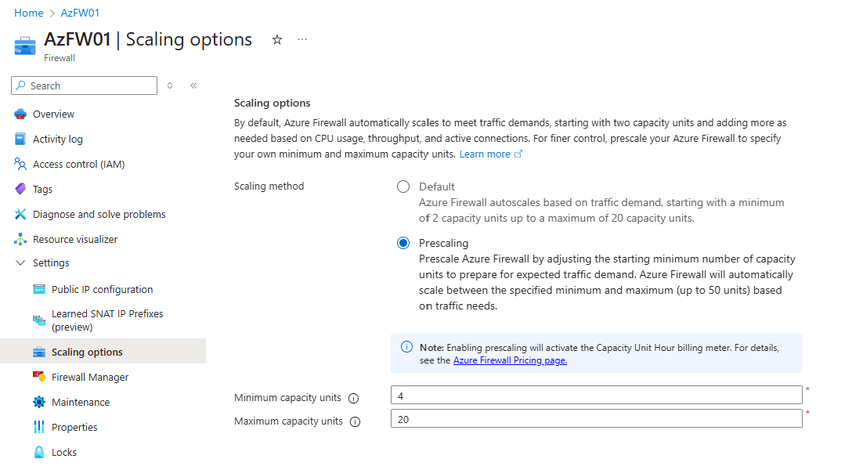The width and height of the screenshot is (852, 467).
Task: Click the Resource visualizer icon
Action: coord(20,239)
